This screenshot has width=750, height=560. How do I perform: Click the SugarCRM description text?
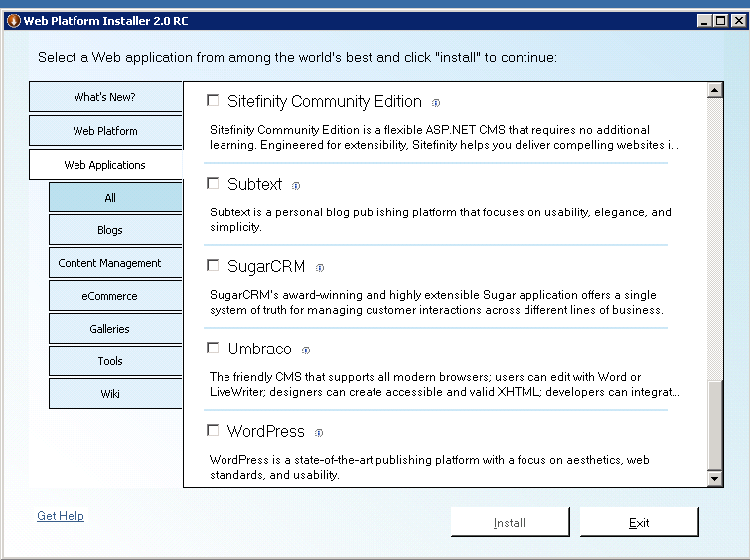pos(436,302)
